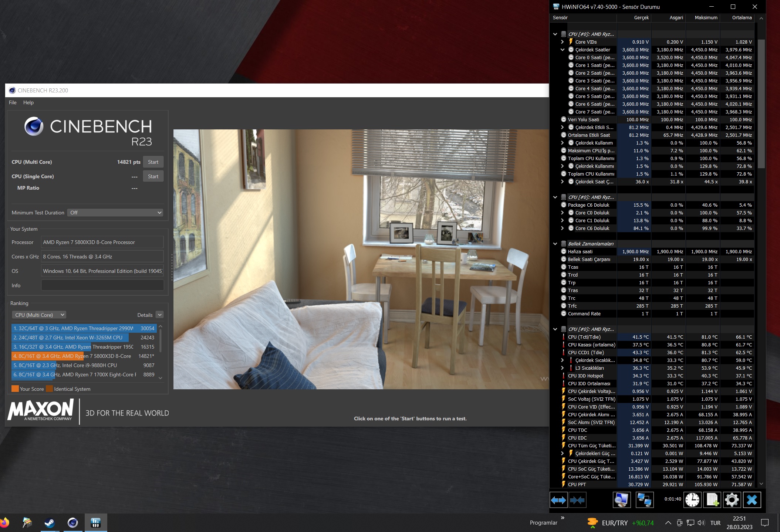Open Cinebench Help menu

click(x=28, y=102)
